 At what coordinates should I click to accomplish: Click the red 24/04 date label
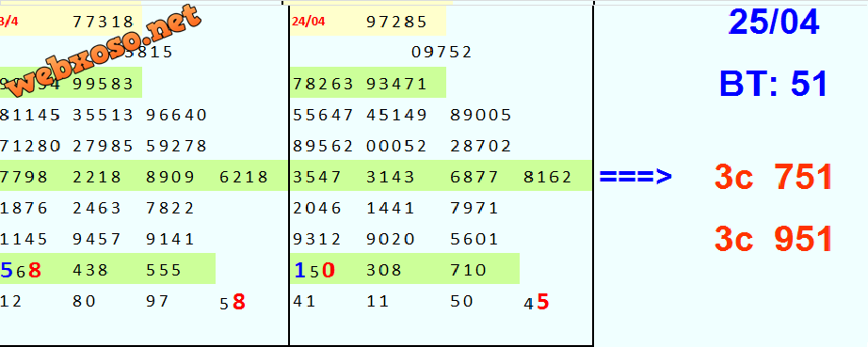[x=309, y=22]
